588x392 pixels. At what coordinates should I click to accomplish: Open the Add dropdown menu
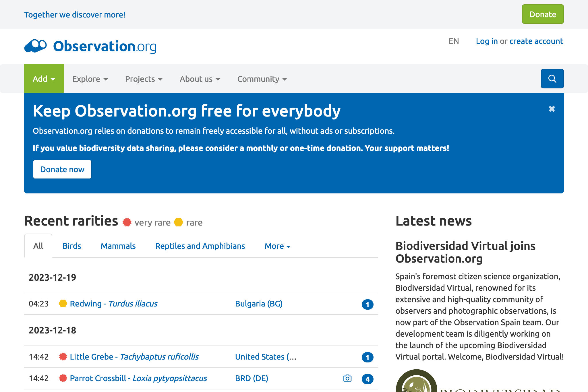[x=44, y=79]
